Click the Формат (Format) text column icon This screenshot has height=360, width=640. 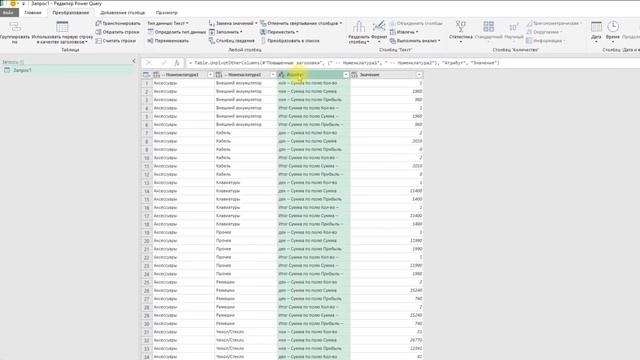click(379, 27)
